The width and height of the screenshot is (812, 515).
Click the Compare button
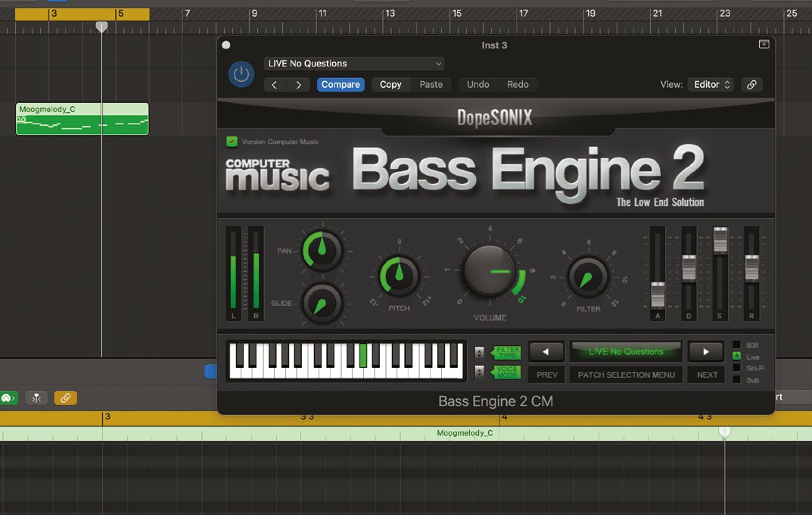click(x=341, y=85)
